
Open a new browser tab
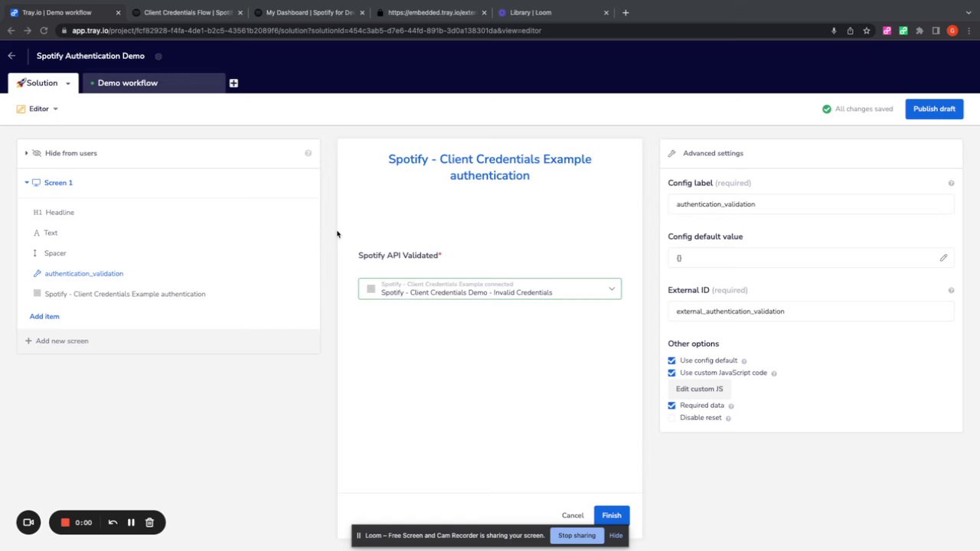626,12
